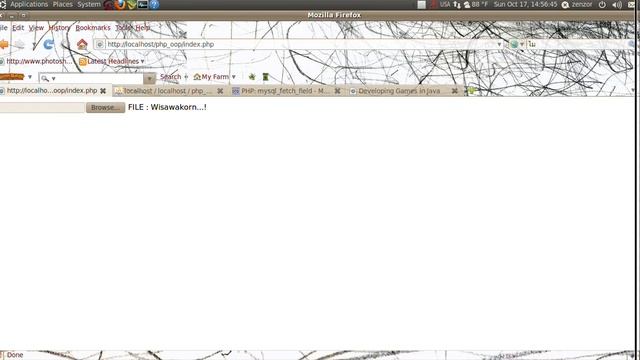
Task: Open the search engine selector dropdown
Action: pos(517,44)
